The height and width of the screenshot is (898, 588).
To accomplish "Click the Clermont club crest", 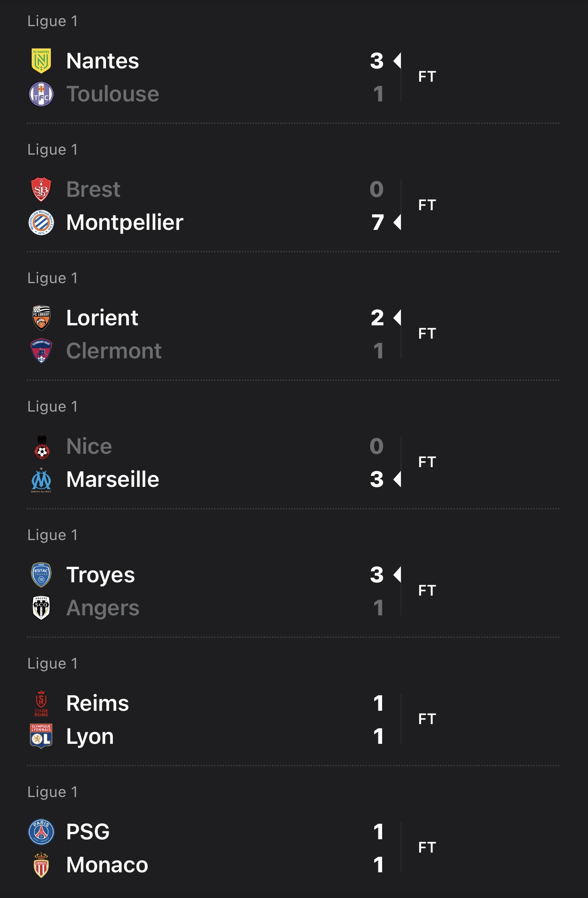I will 41,351.
